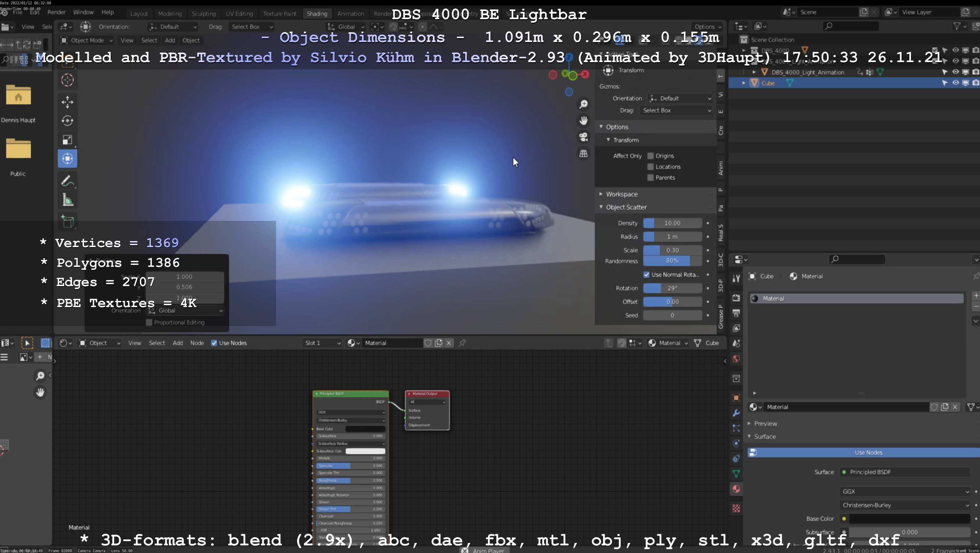Click the node editor pin icon
This screenshot has width=980, height=553.
[x=462, y=343]
